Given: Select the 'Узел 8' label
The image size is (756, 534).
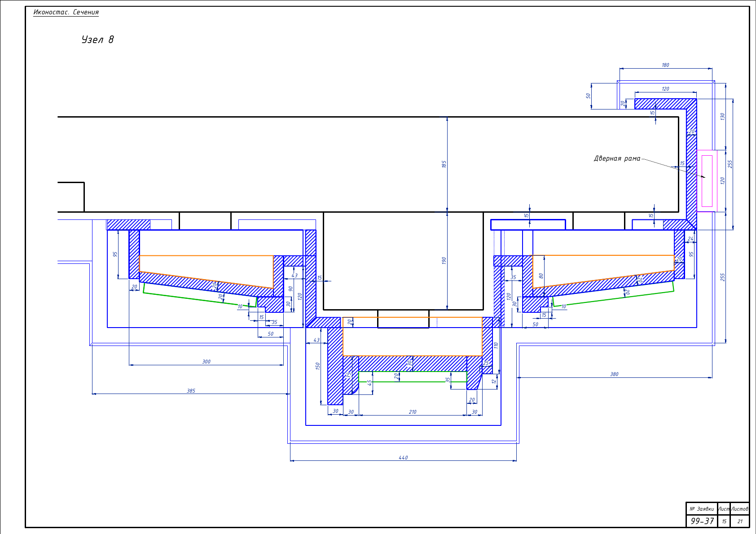Looking at the screenshot, I should pyautogui.click(x=97, y=39).
